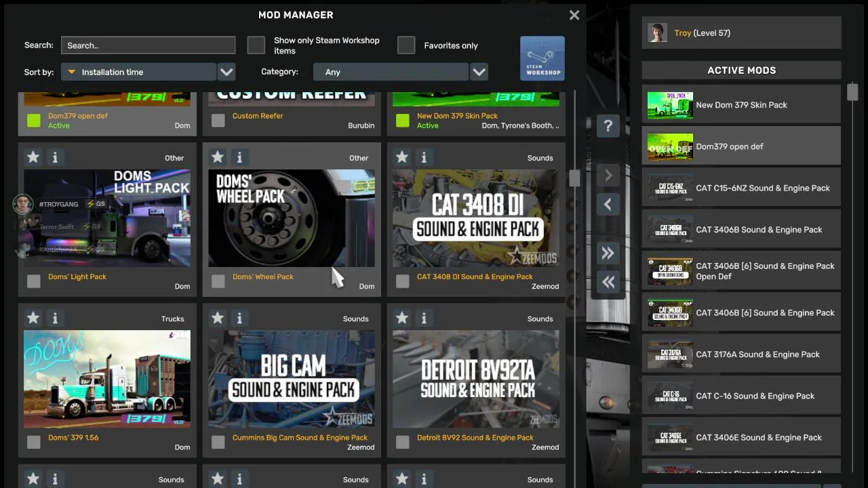Image resolution: width=868 pixels, height=488 pixels.
Task: Click the question mark help icon
Action: click(x=608, y=126)
